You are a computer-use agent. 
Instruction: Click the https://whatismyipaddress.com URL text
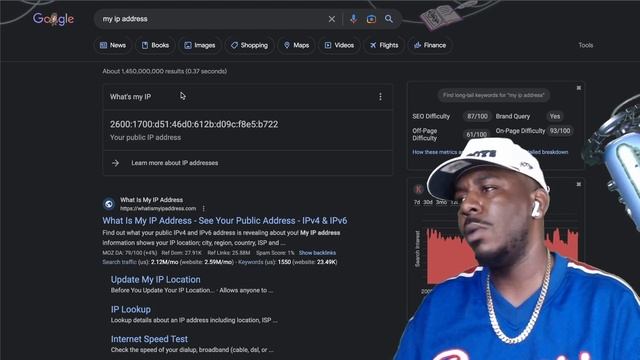click(158, 209)
